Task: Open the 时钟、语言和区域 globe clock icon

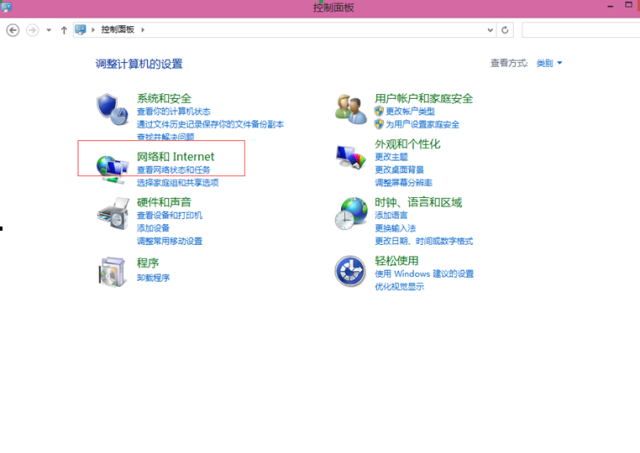Action: pos(351,213)
